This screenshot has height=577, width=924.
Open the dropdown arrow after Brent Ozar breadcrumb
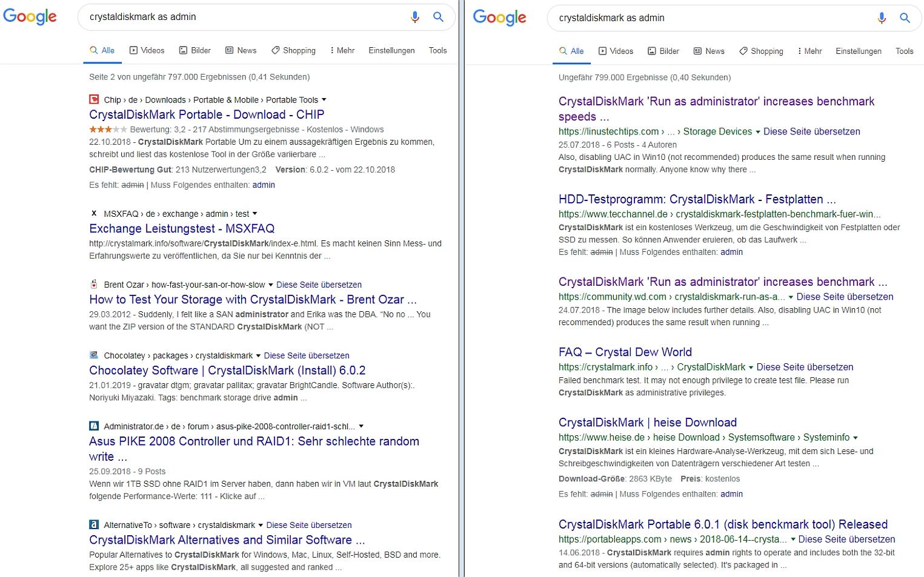pyautogui.click(x=270, y=285)
